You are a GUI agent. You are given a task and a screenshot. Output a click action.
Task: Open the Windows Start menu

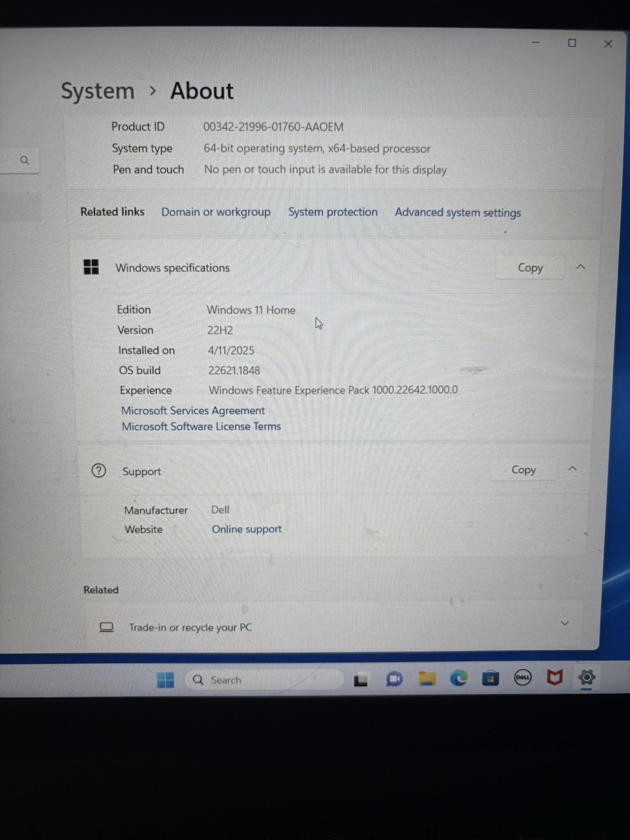click(165, 680)
